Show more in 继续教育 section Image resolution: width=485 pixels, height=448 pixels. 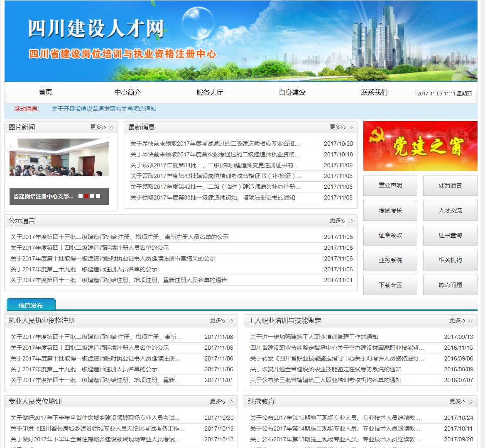tap(461, 402)
